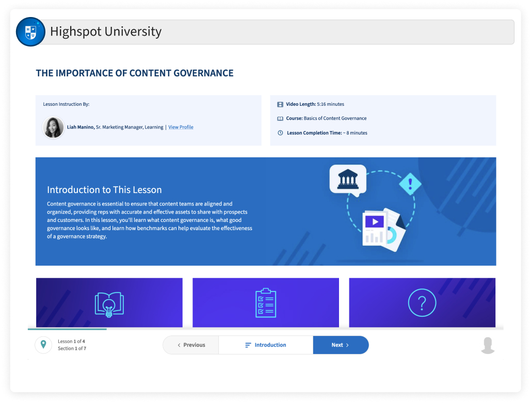Click the clock completion time icon
The image size is (532, 404).
[280, 133]
